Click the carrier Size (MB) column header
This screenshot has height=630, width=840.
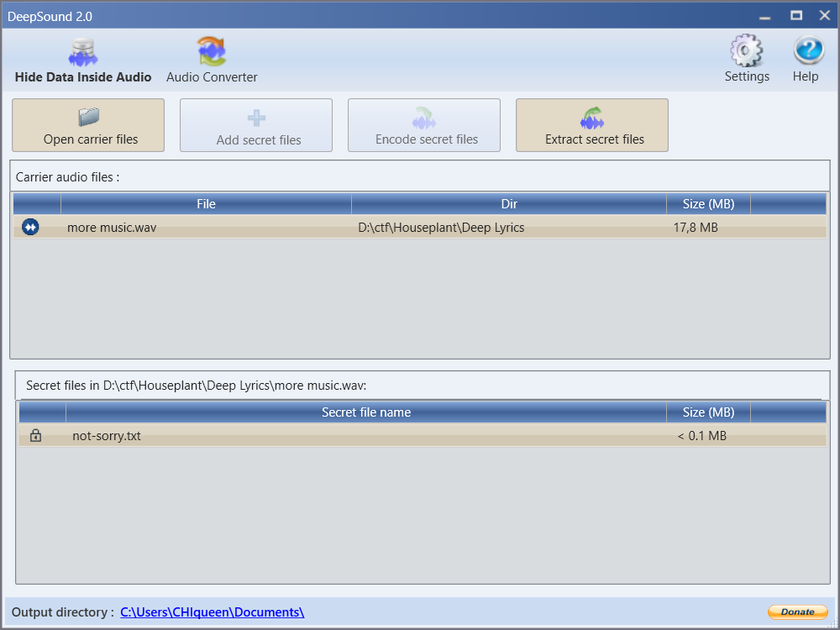pyautogui.click(x=708, y=204)
